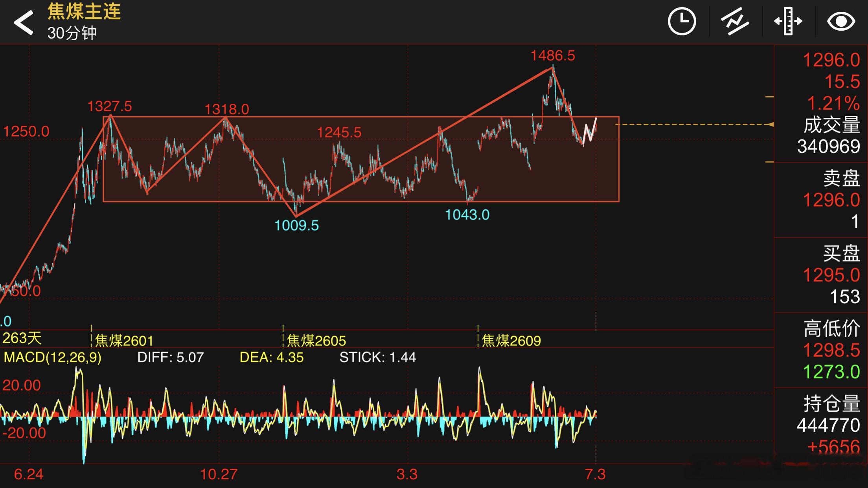
Task: Tap the 焦煤2601 contract marker
Action: coord(124,341)
